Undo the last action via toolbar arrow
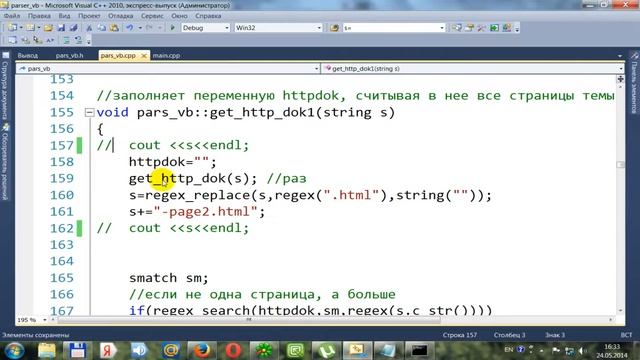This screenshot has height=360, width=640. click(130, 28)
